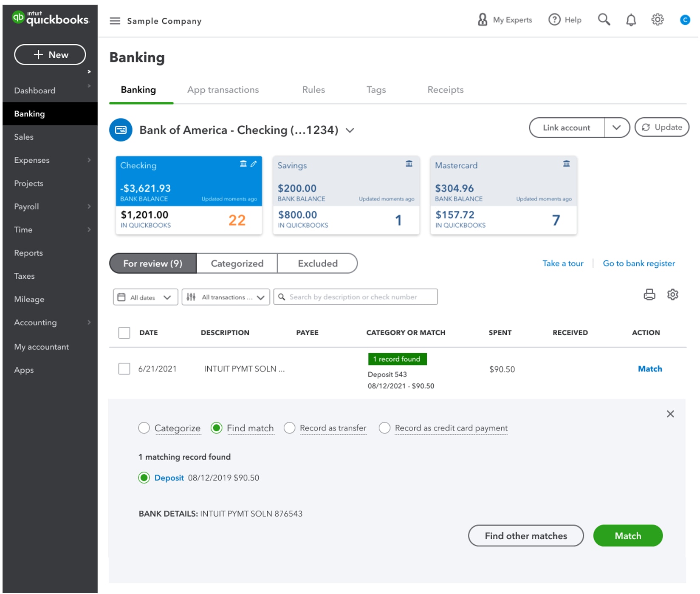Viewport: 700px width, 594px height.
Task: Switch to App transactions tab
Action: [223, 90]
